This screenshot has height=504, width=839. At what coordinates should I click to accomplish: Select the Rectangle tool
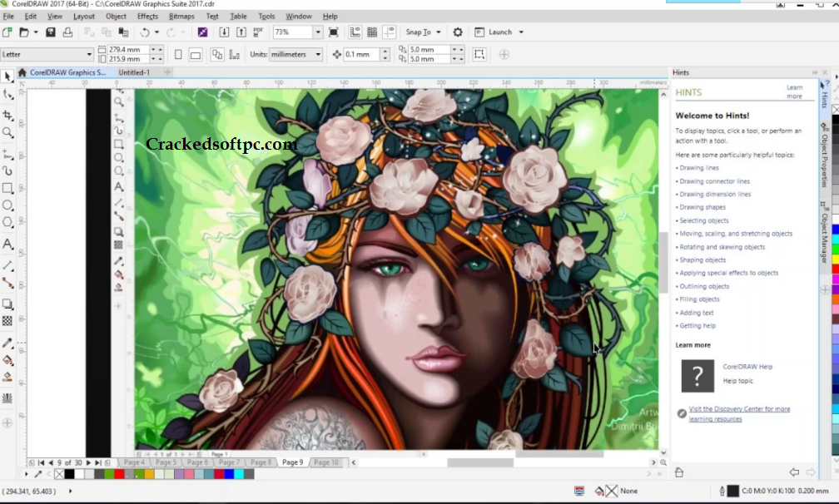click(7, 188)
